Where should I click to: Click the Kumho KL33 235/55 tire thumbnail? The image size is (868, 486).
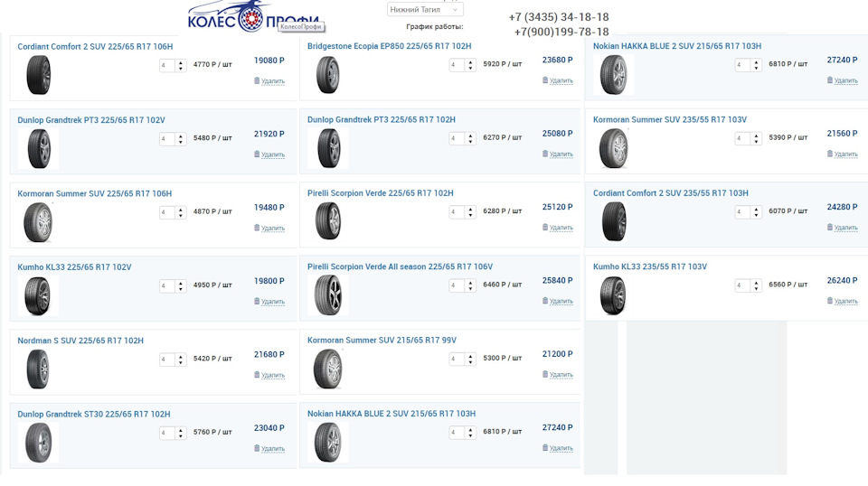[x=613, y=295]
